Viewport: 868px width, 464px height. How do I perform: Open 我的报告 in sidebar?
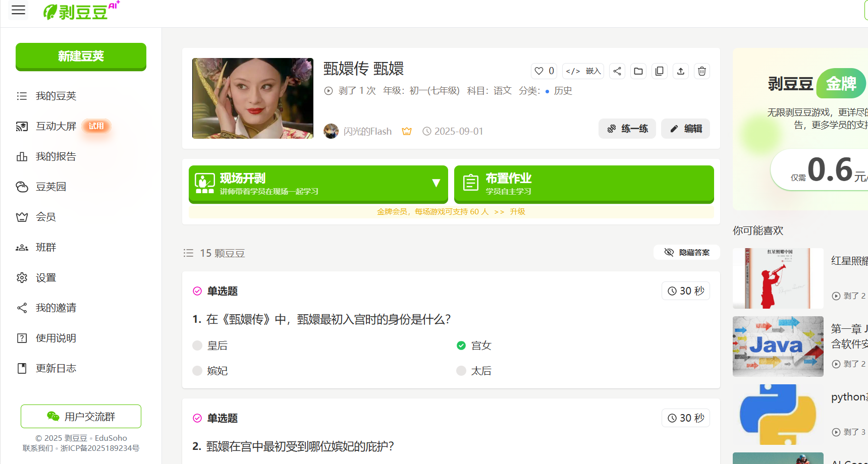click(x=56, y=156)
